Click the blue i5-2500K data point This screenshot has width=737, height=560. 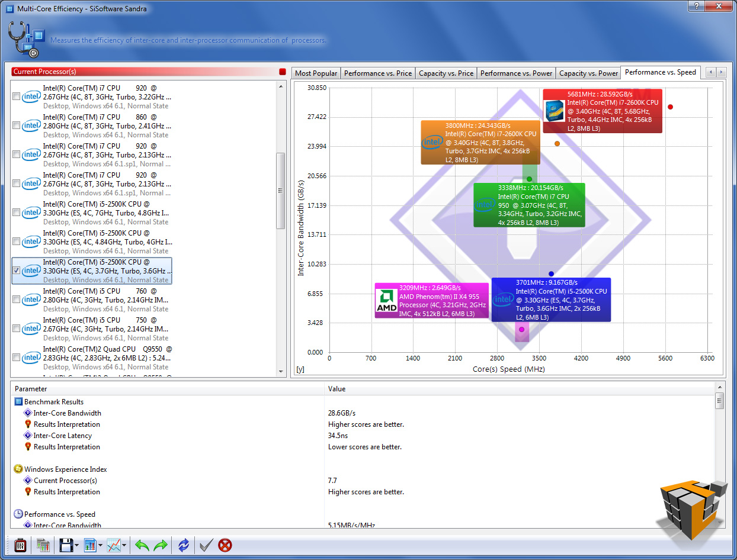click(x=551, y=274)
